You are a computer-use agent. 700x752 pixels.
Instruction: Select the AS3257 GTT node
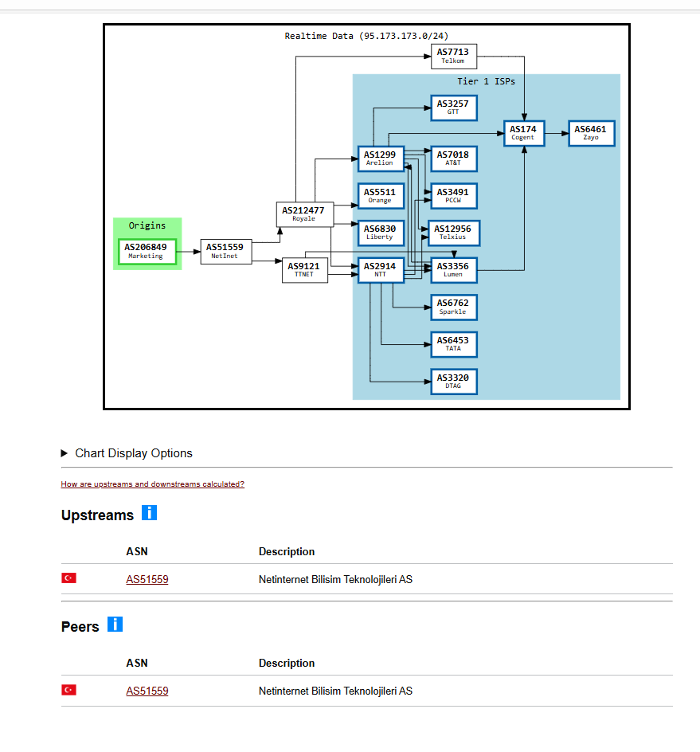454,108
